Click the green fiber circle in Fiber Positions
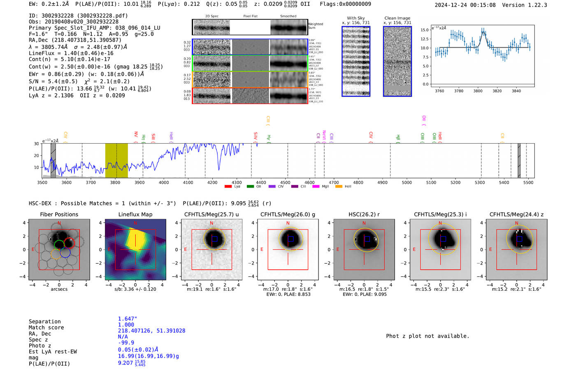 (59, 245)
